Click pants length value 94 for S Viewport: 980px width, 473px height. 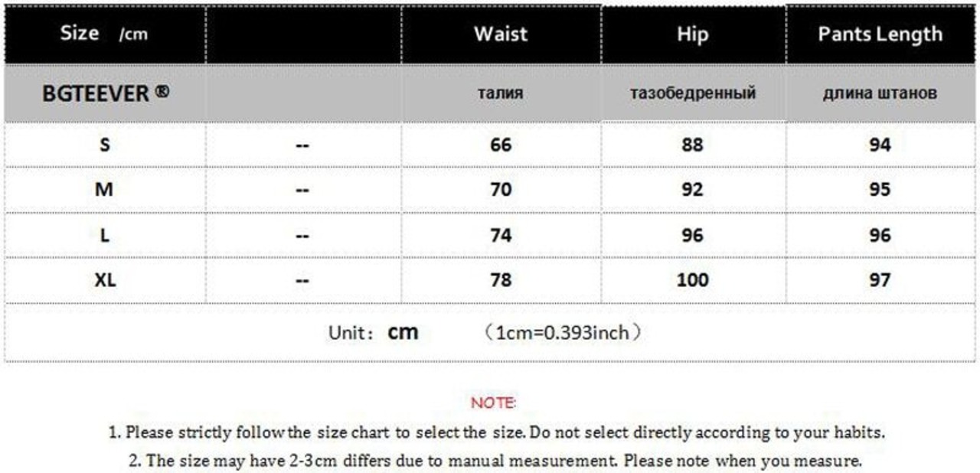point(880,145)
